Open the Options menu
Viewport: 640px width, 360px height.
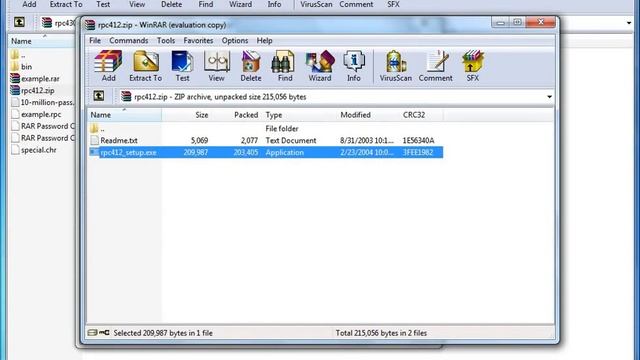coord(235,40)
